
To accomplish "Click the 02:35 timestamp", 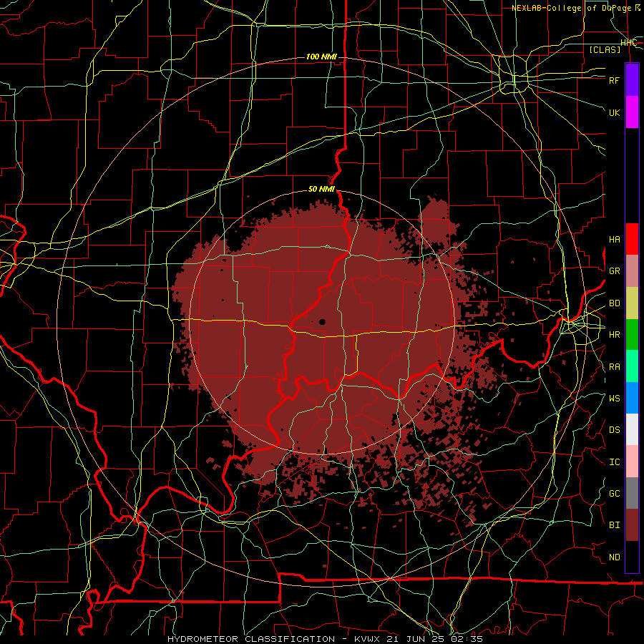I will [469, 639].
